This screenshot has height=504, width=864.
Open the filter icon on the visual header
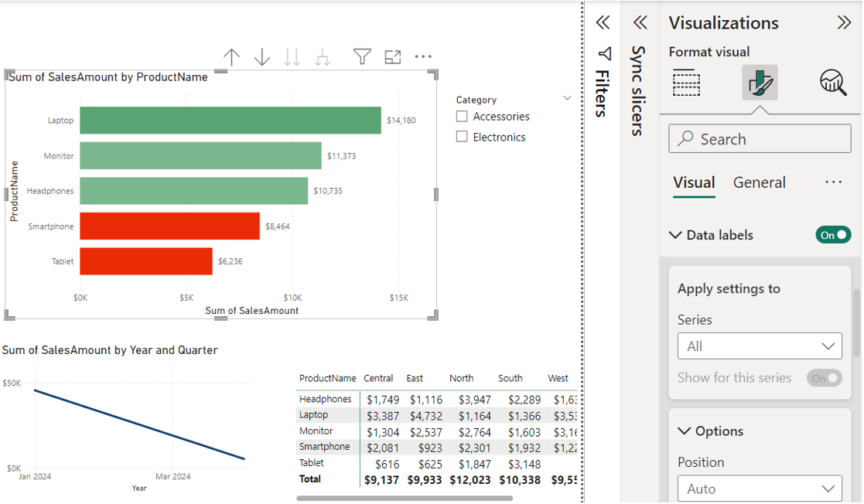(x=361, y=56)
